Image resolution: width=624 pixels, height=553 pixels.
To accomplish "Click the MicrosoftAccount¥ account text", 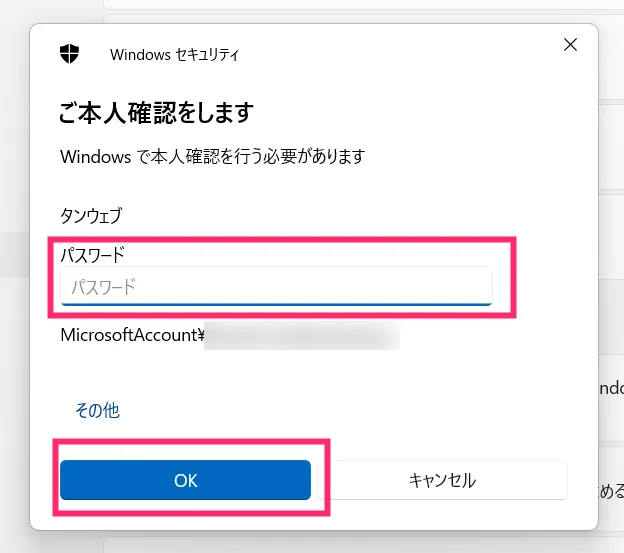I will tap(132, 335).
